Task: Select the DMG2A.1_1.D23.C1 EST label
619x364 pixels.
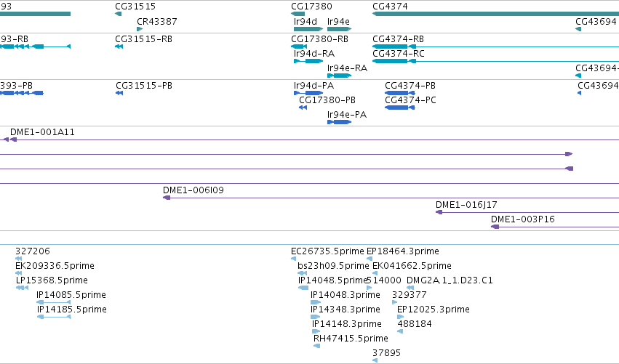Action: [x=450, y=280]
